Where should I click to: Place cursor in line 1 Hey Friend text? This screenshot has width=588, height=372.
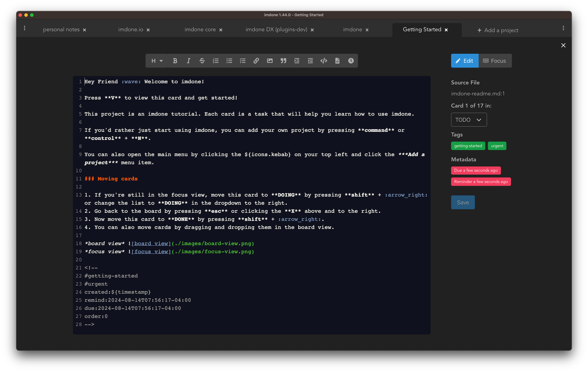click(144, 82)
